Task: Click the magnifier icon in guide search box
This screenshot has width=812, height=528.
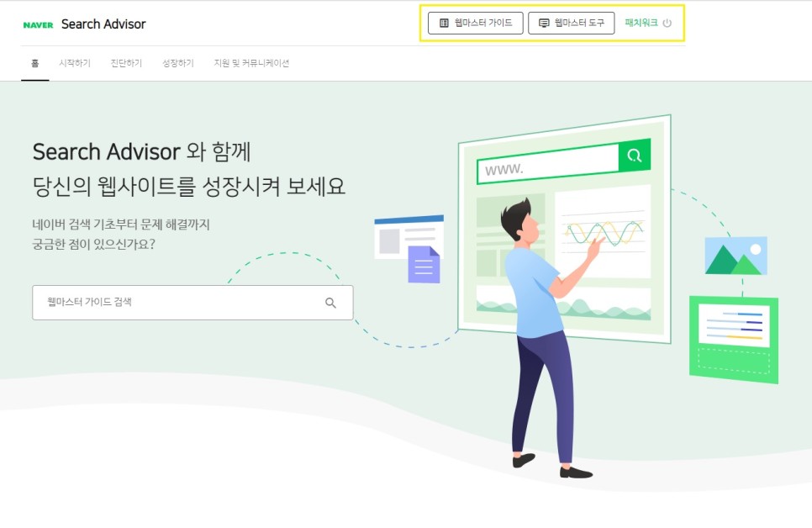Action: click(x=330, y=303)
